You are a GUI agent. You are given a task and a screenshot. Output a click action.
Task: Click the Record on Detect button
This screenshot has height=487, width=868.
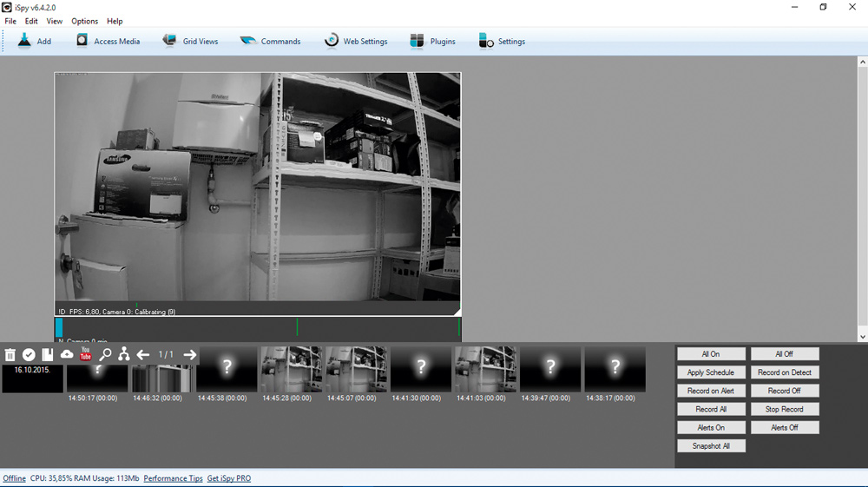tap(784, 372)
